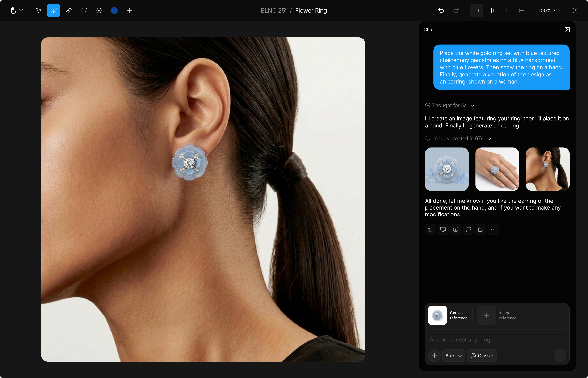This screenshot has width=588, height=378.
Task: Add an image reference
Action: 486,315
